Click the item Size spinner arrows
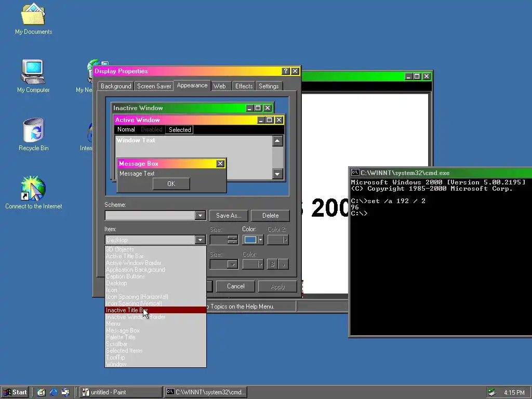The width and height of the screenshot is (532, 399). [233, 240]
